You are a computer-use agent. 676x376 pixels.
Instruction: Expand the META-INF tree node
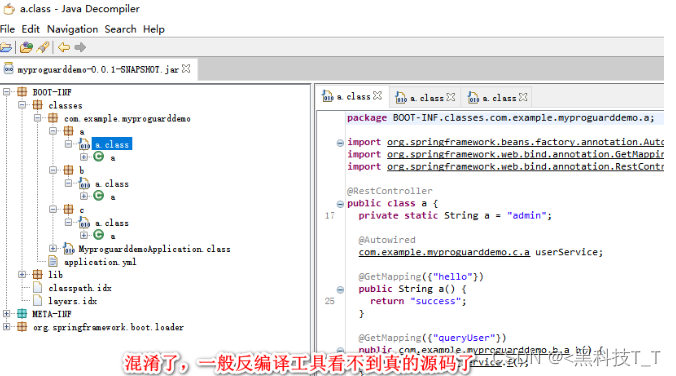tap(6, 313)
